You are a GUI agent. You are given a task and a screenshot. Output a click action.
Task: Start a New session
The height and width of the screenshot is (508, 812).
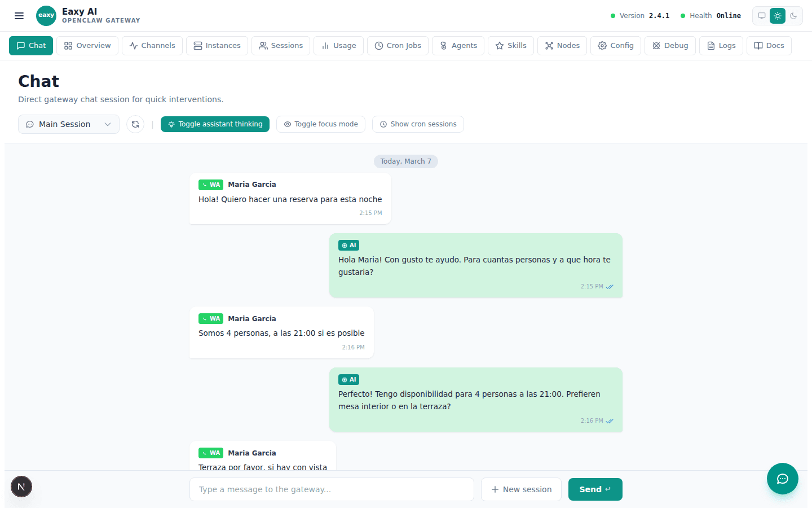pos(520,489)
